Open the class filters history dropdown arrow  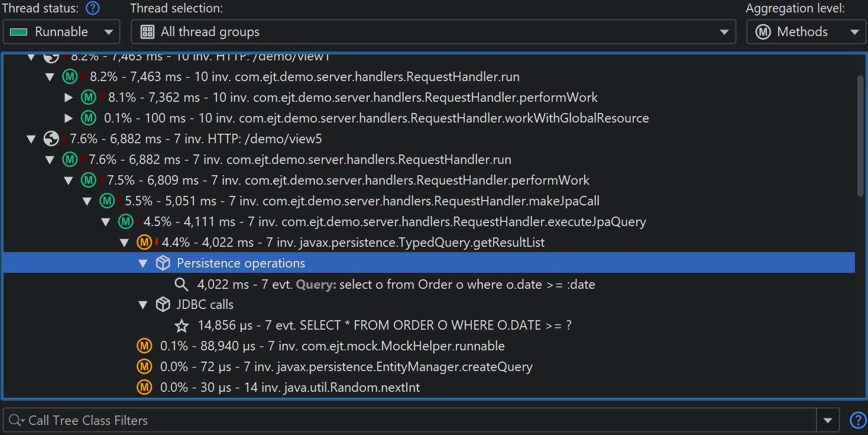click(828, 420)
